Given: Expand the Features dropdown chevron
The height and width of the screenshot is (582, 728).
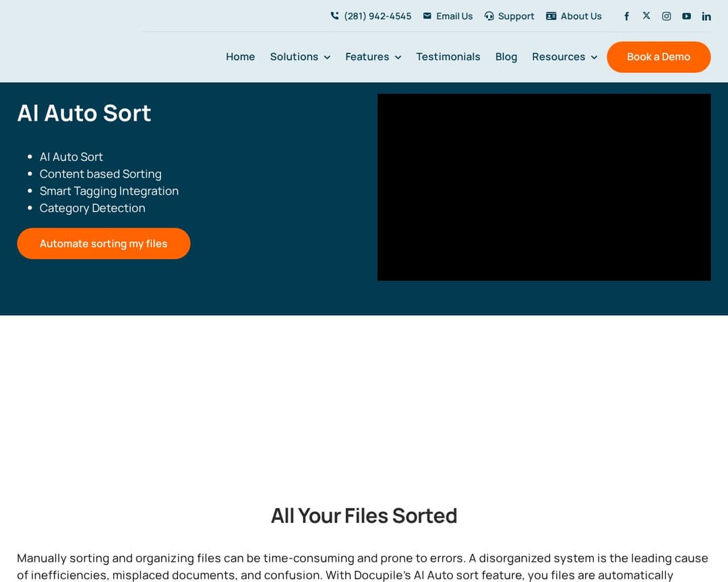Looking at the screenshot, I should [398, 57].
